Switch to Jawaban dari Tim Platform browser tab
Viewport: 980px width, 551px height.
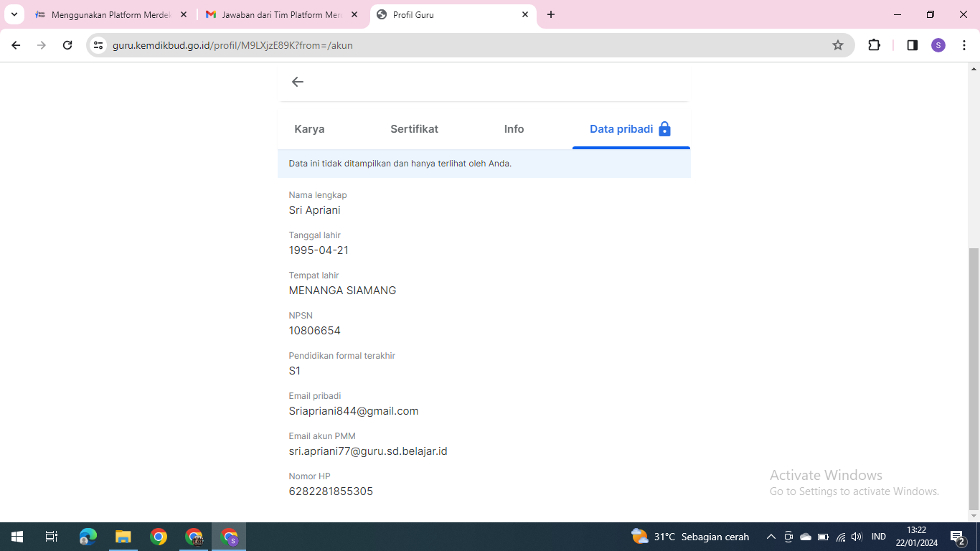point(281,14)
